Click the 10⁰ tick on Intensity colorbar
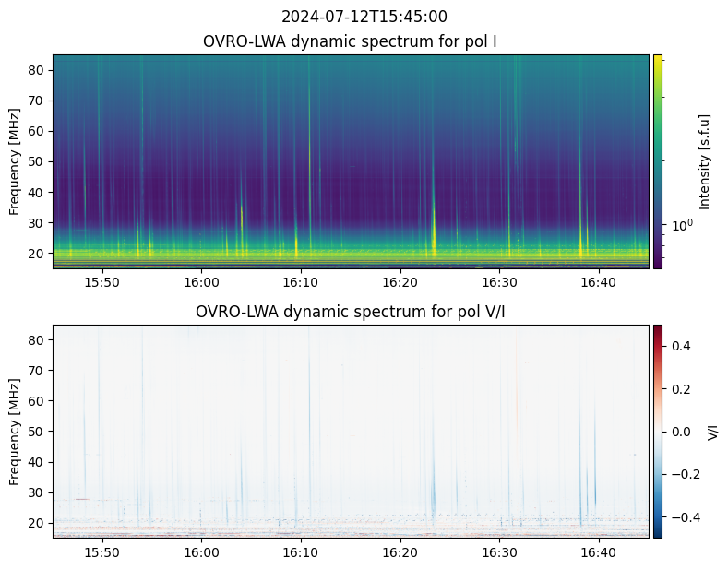 [680, 224]
